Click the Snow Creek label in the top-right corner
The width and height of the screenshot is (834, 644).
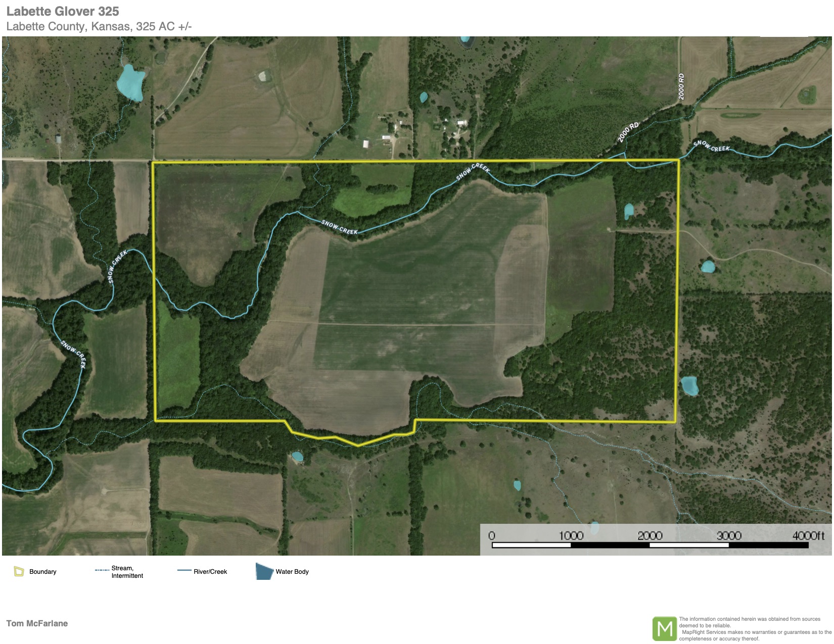(x=711, y=146)
